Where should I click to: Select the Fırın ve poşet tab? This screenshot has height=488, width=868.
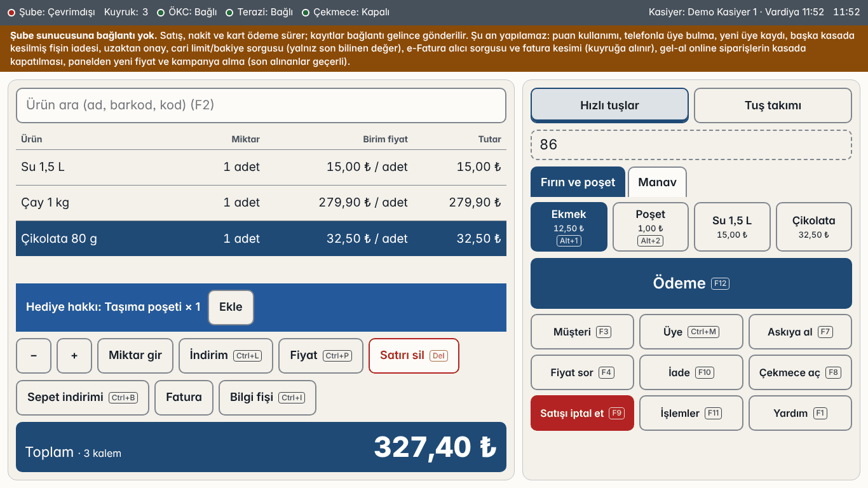click(x=578, y=182)
